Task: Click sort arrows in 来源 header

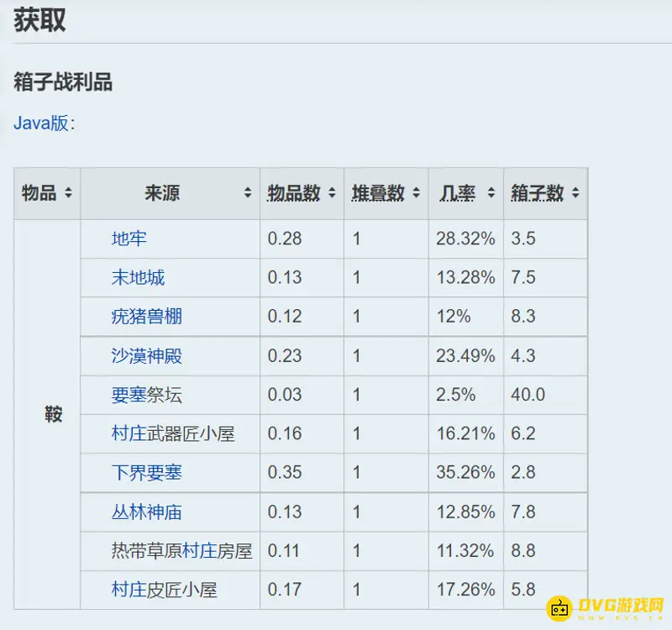Action: pyautogui.click(x=248, y=193)
